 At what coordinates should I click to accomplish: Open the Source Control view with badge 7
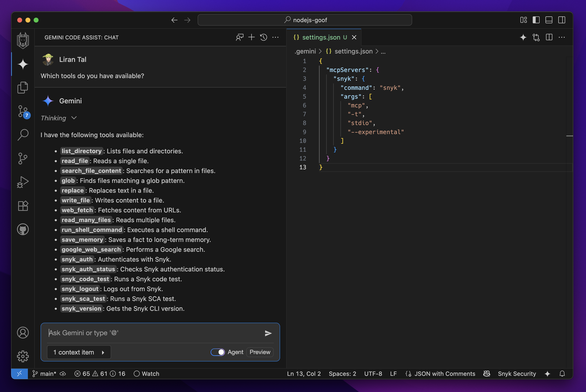tap(23, 111)
